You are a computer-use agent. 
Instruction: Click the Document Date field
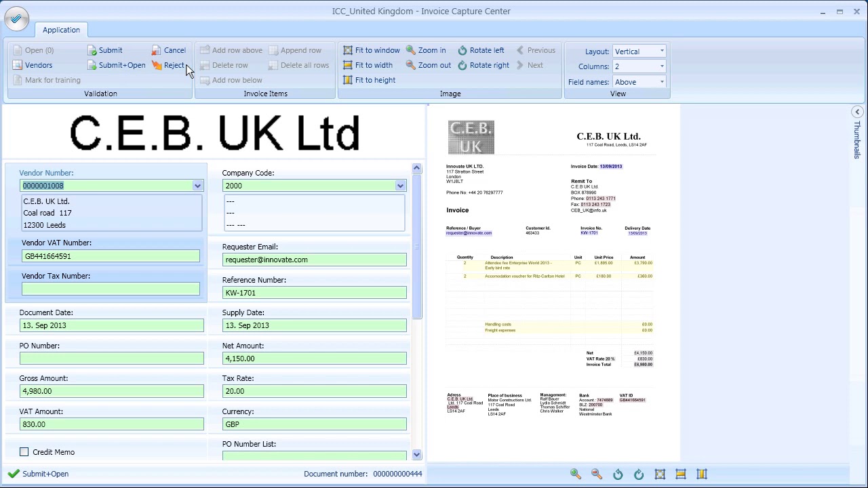pos(112,325)
